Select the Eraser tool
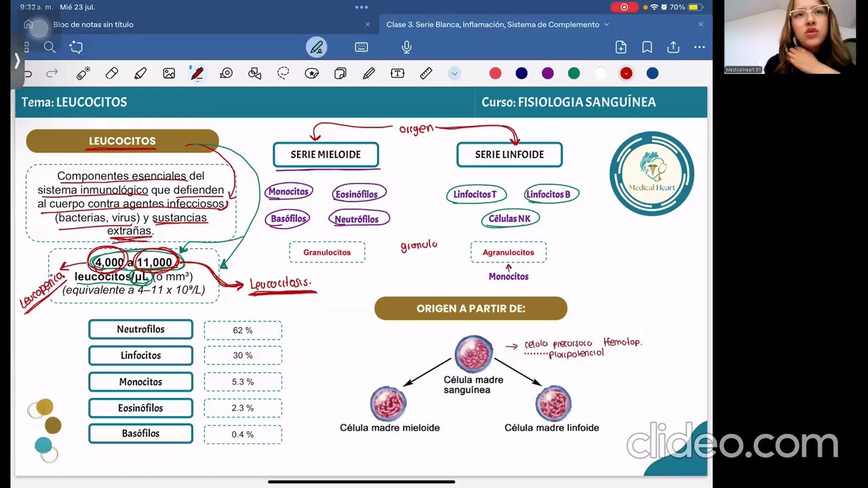868x488 pixels. point(112,73)
